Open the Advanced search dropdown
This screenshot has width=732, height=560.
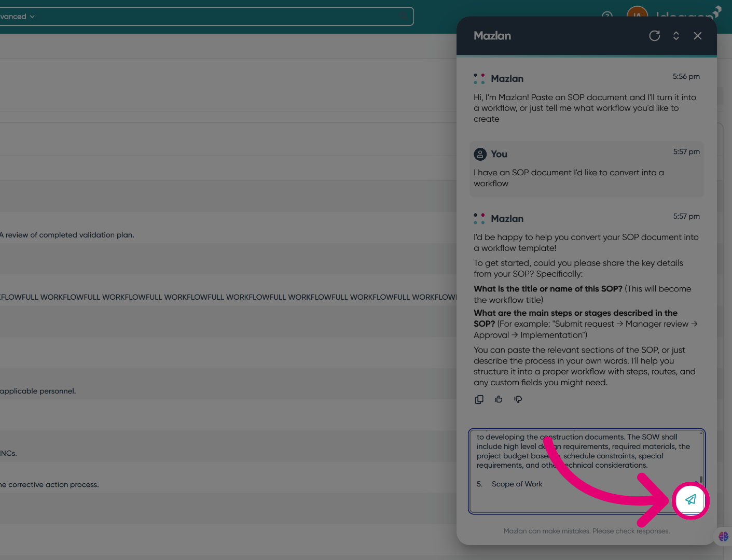17,17
